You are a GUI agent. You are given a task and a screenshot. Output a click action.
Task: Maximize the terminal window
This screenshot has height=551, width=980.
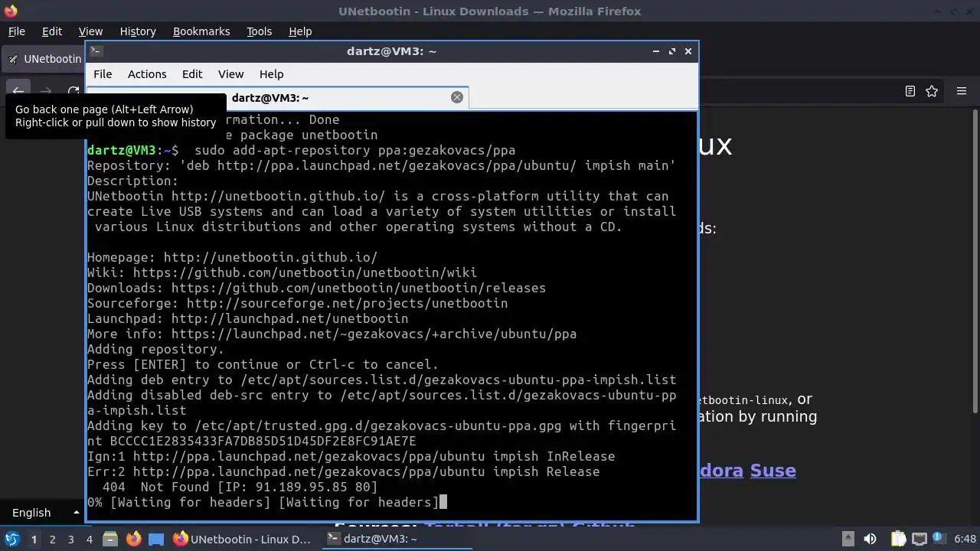672,51
